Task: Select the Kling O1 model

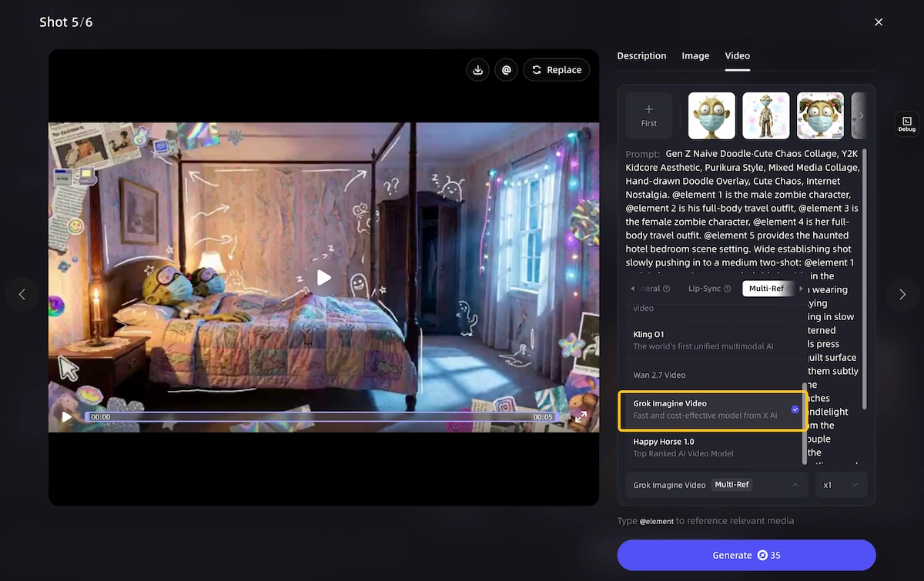Action: pos(712,340)
